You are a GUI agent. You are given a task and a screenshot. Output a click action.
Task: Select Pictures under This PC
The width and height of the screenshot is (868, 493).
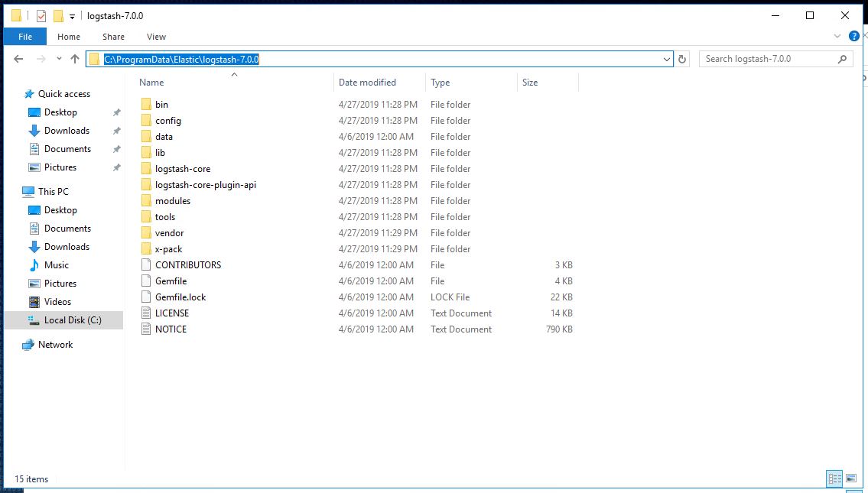pyautogui.click(x=60, y=284)
